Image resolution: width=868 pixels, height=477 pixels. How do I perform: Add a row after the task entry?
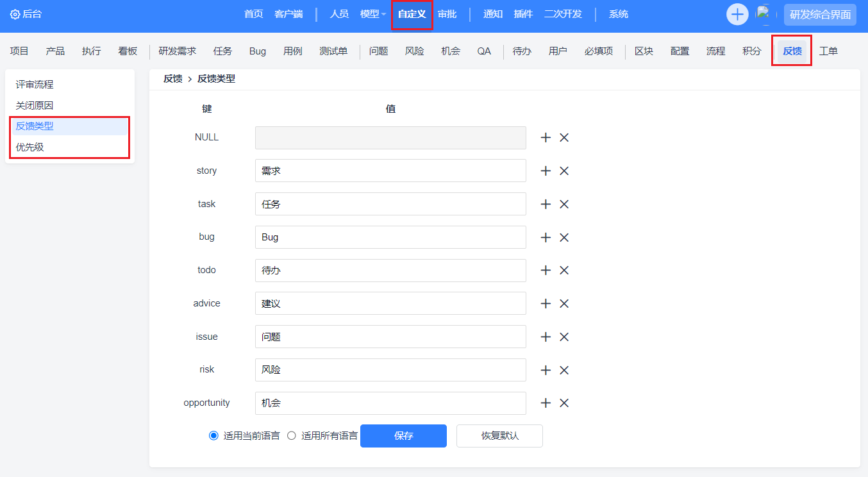546,205
